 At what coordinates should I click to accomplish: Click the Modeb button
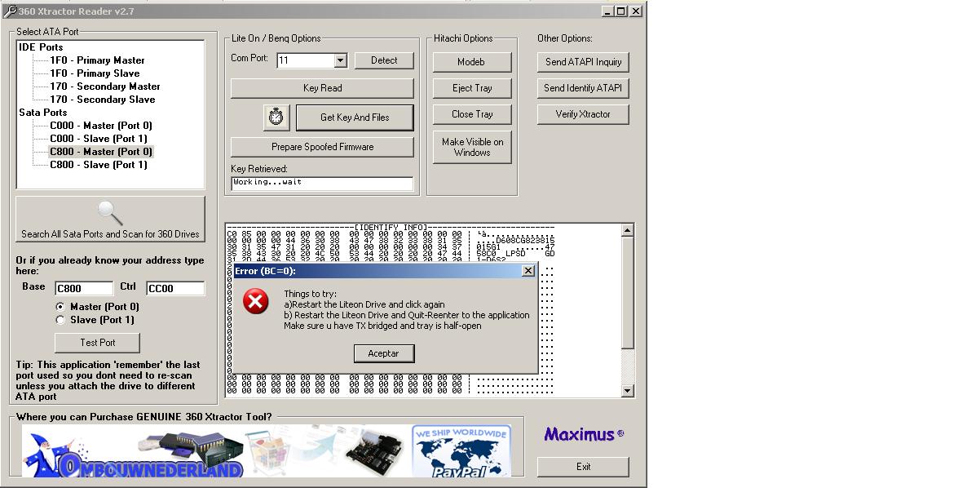(x=472, y=62)
